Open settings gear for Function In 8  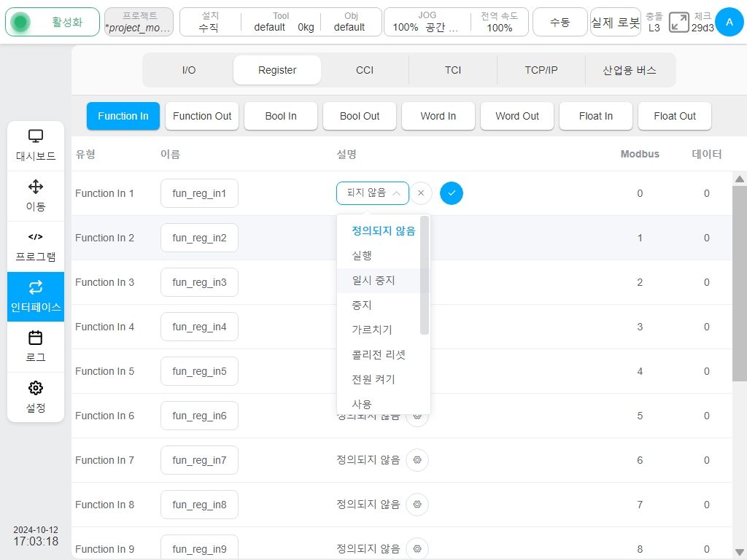pos(417,505)
